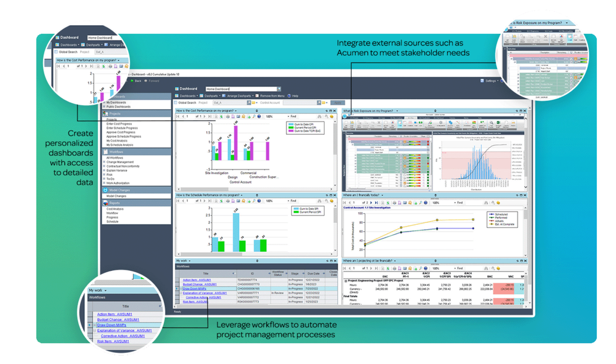The width and height of the screenshot is (616, 364).
Task: Click print icon in Schedule Performance toolbar
Action: coord(228,201)
